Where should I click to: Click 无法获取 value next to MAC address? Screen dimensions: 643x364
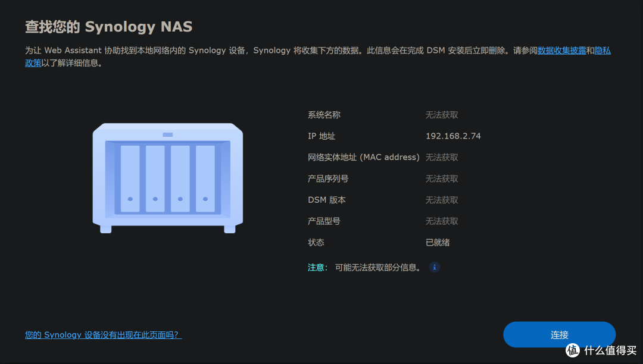tap(442, 157)
